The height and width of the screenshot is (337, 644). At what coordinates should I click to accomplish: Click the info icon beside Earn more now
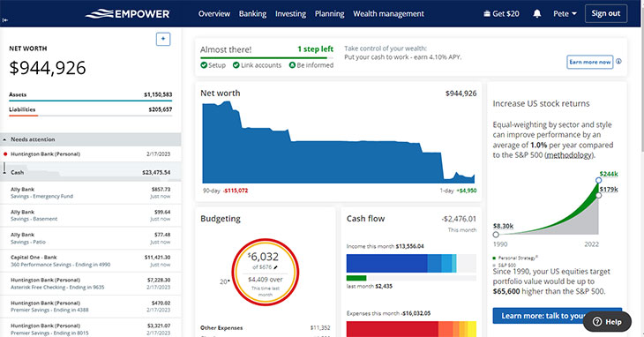618,61
